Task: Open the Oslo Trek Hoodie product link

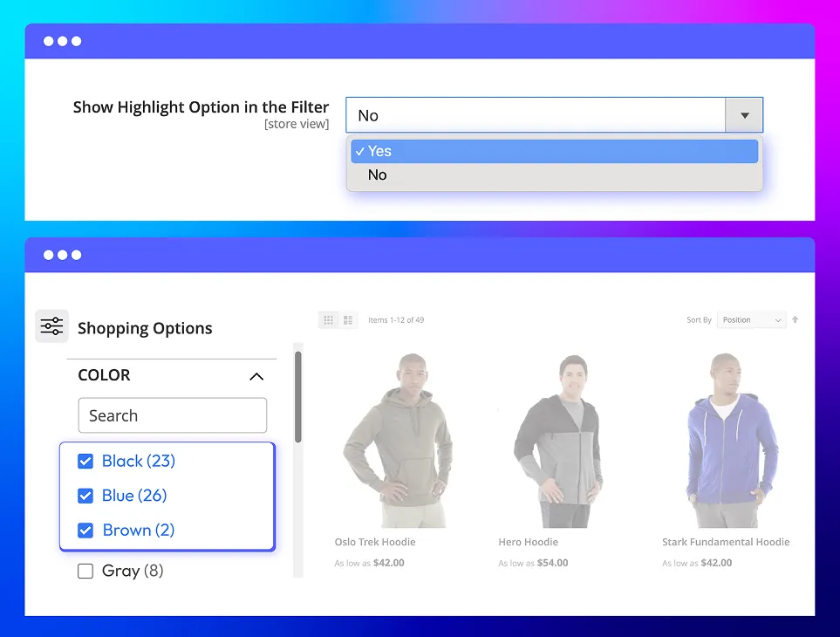Action: (375, 542)
